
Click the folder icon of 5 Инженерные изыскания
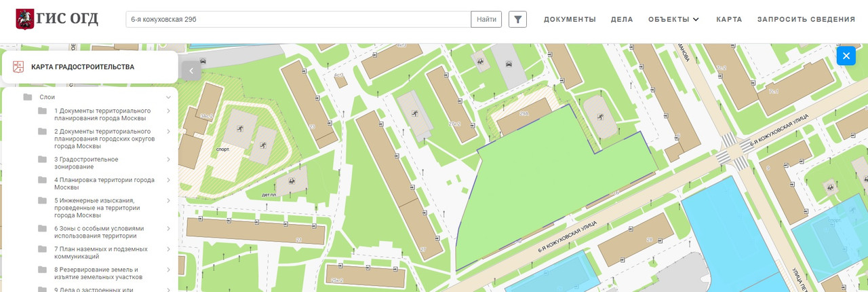(x=42, y=201)
